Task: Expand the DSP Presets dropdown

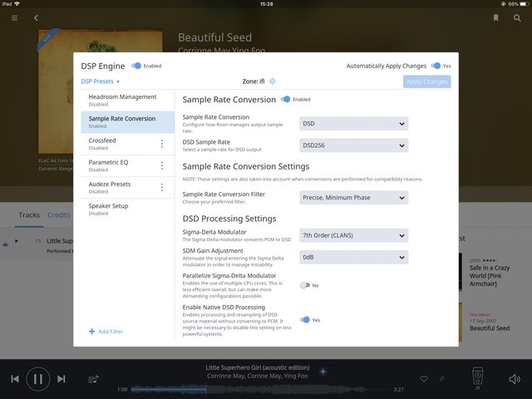Action: click(101, 82)
